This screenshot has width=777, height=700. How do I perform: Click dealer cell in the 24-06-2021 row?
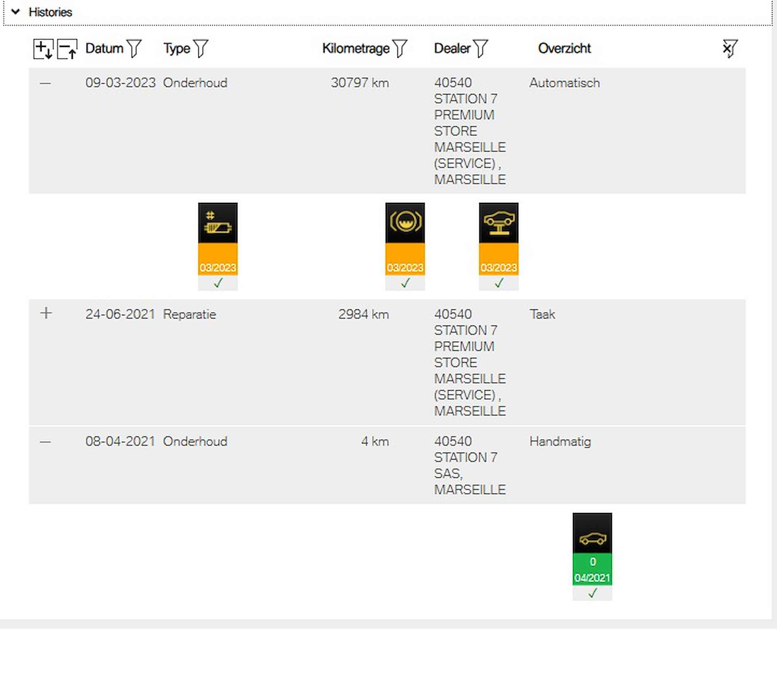(x=470, y=363)
